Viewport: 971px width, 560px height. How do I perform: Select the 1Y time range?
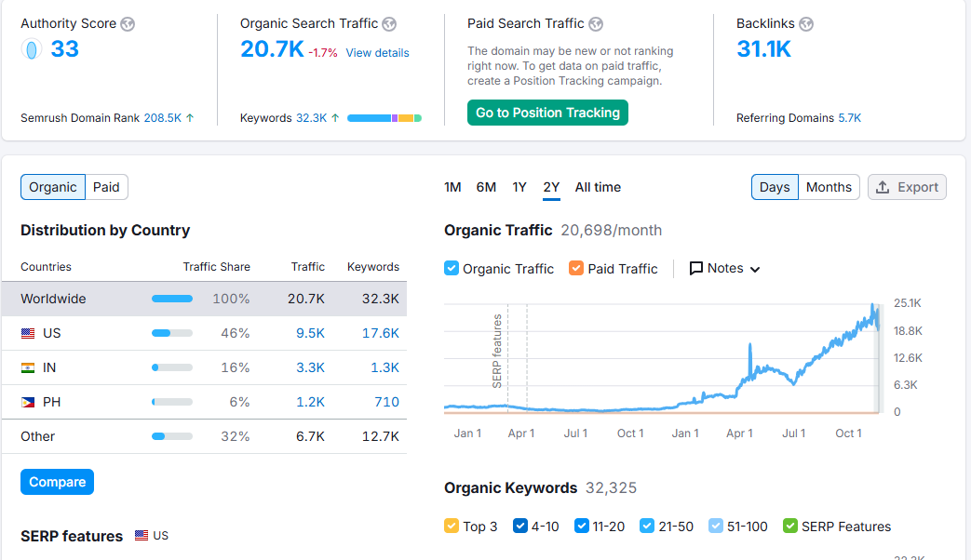point(519,187)
